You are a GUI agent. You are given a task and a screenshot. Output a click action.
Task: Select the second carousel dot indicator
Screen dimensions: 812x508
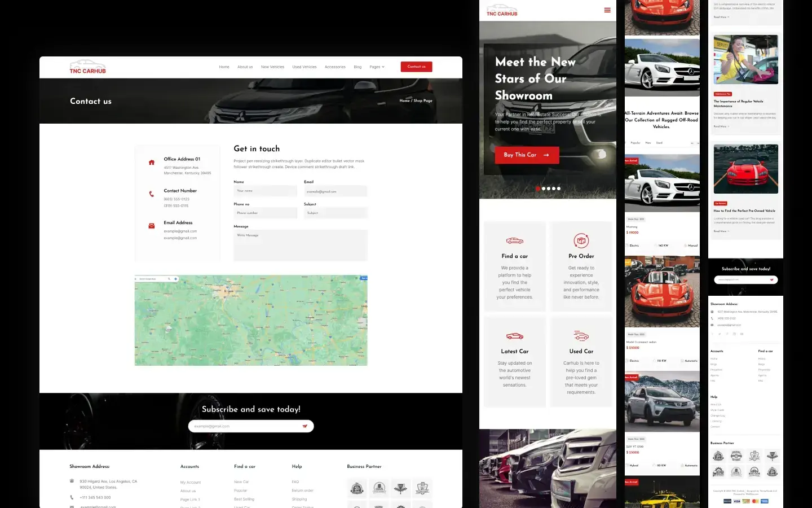(x=544, y=189)
